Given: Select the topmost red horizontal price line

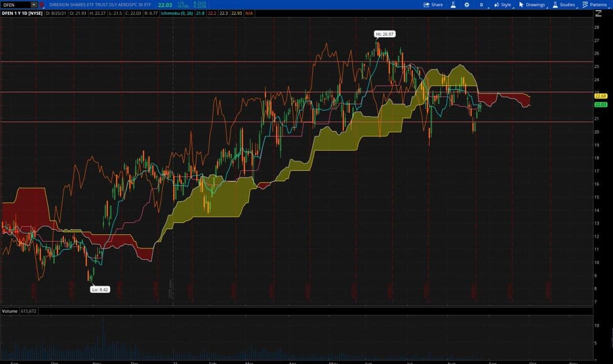Looking at the screenshot, I should tap(296, 62).
